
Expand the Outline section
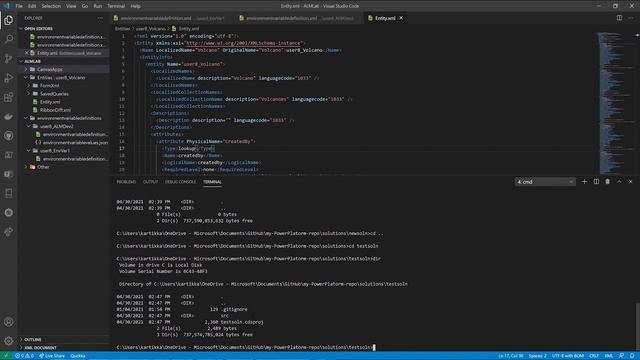click(65, 340)
